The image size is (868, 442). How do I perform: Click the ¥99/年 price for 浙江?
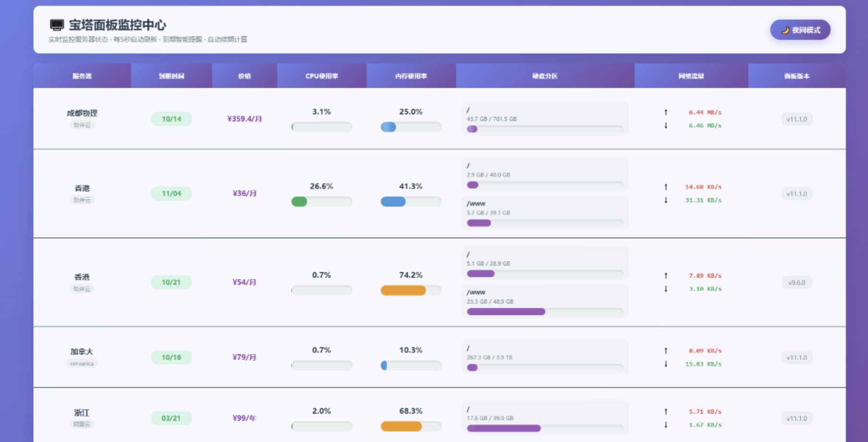click(244, 418)
